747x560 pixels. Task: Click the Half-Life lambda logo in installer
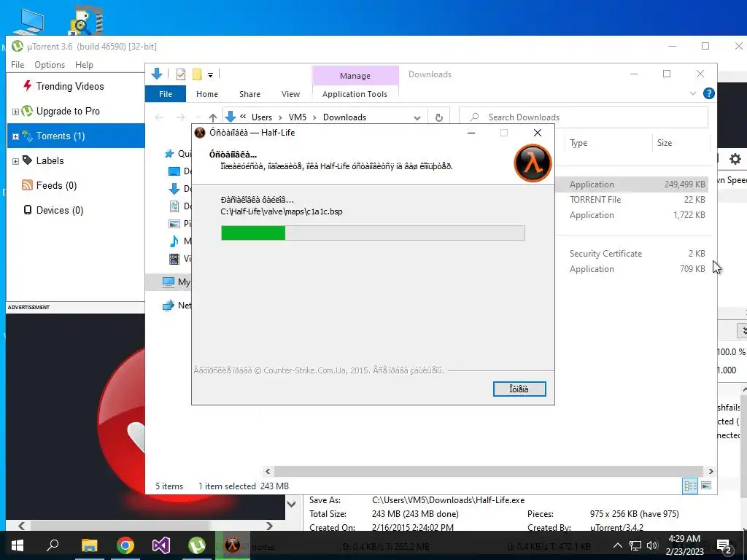pos(533,163)
